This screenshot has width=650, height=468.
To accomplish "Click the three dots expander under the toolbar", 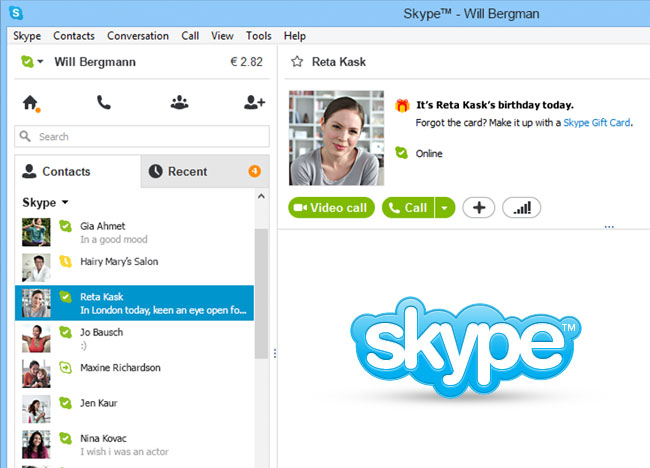I will pyautogui.click(x=609, y=227).
